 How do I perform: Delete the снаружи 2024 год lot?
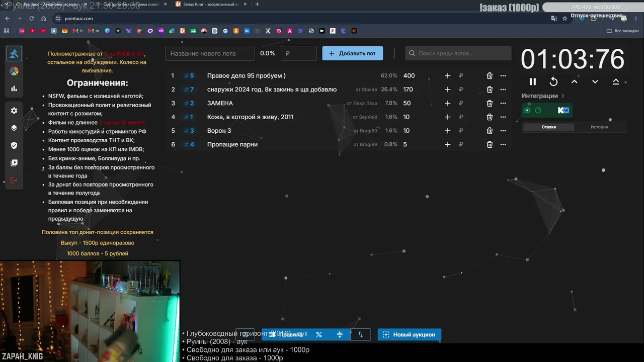490,89
